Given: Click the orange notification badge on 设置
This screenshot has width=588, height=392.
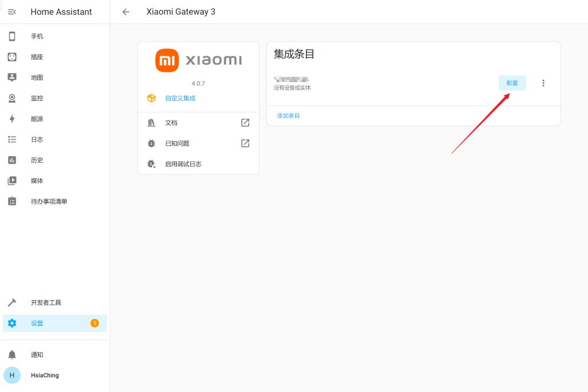Looking at the screenshot, I should (x=95, y=323).
